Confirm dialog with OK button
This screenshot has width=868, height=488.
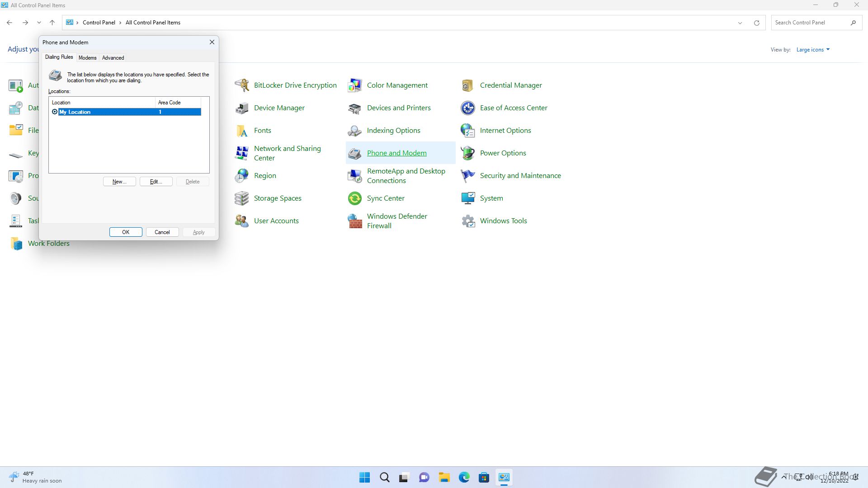(x=126, y=232)
